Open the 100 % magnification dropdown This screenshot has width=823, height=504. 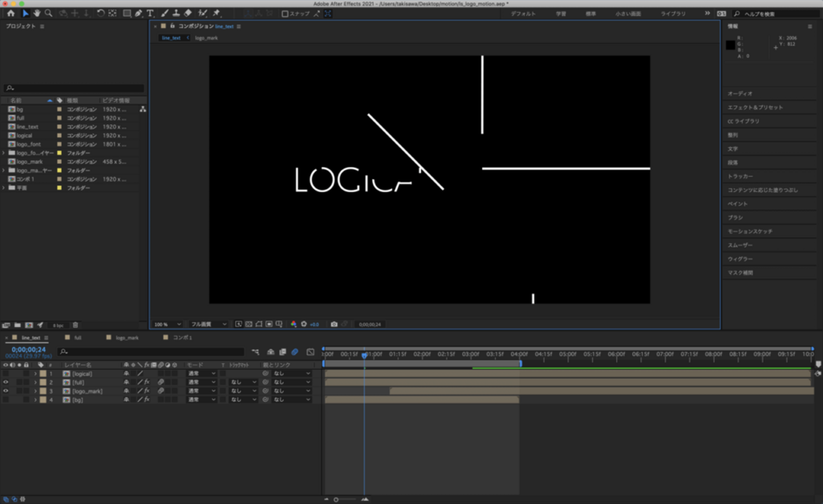(167, 325)
